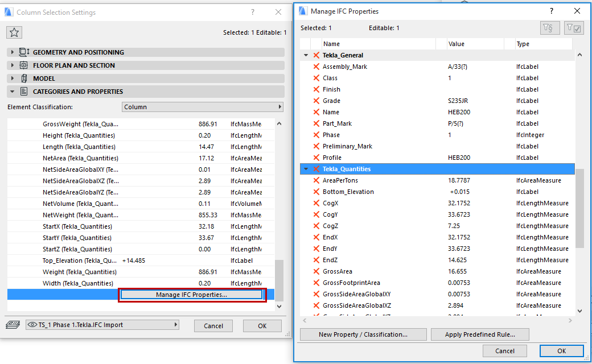Click scroll-down arrow in Column Settings property list

[279, 307]
